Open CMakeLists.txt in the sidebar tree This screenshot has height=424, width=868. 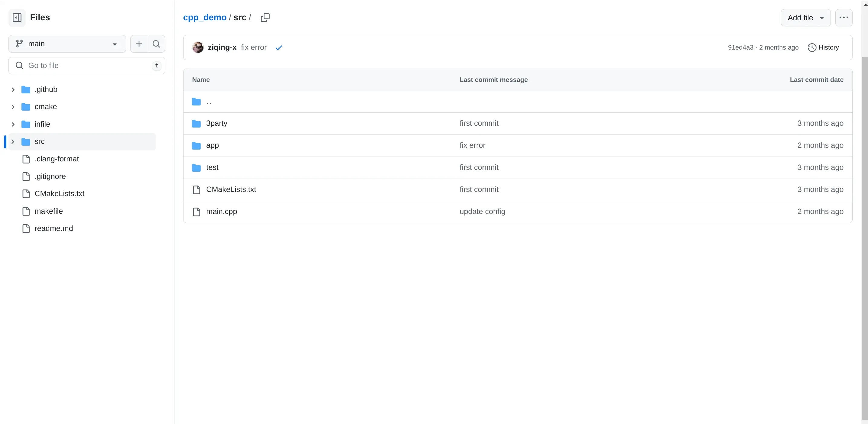59,194
